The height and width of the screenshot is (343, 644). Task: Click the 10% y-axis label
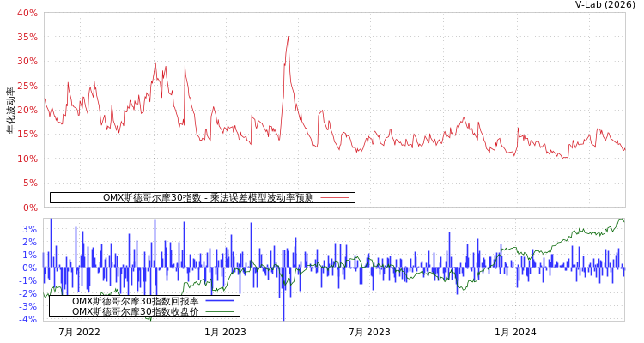pos(27,159)
